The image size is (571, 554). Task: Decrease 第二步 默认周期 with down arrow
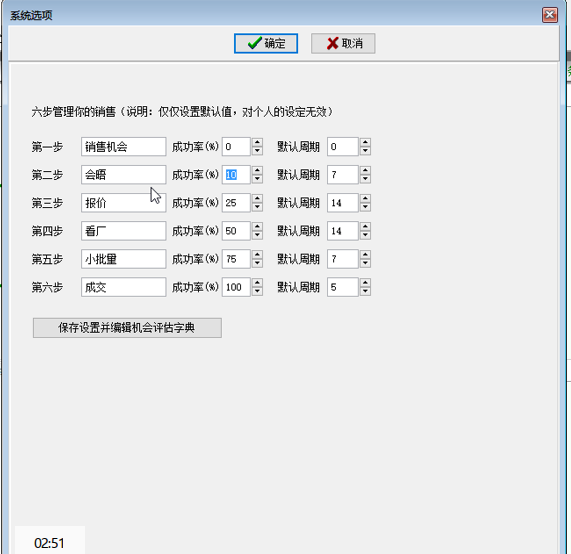(365, 179)
